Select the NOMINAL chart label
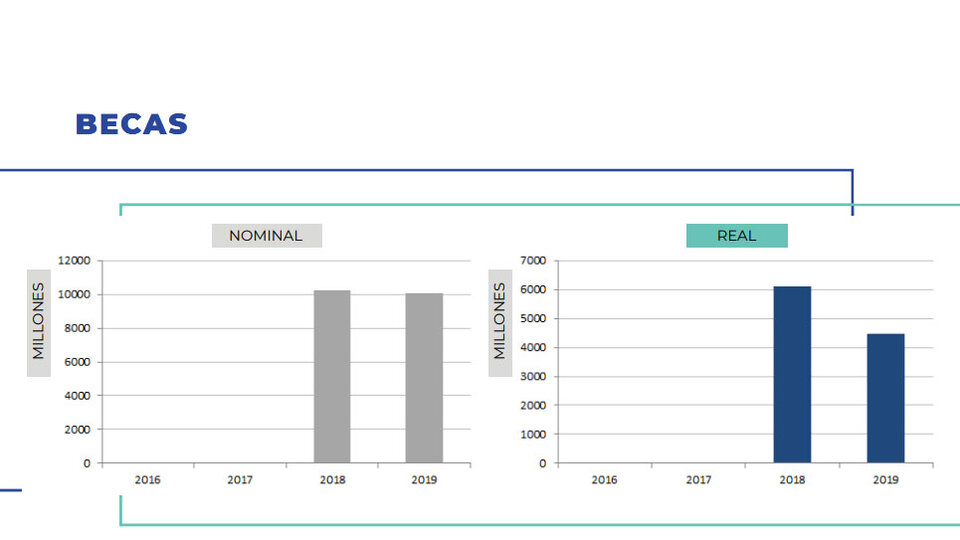This screenshot has height=540, width=960. coord(266,236)
